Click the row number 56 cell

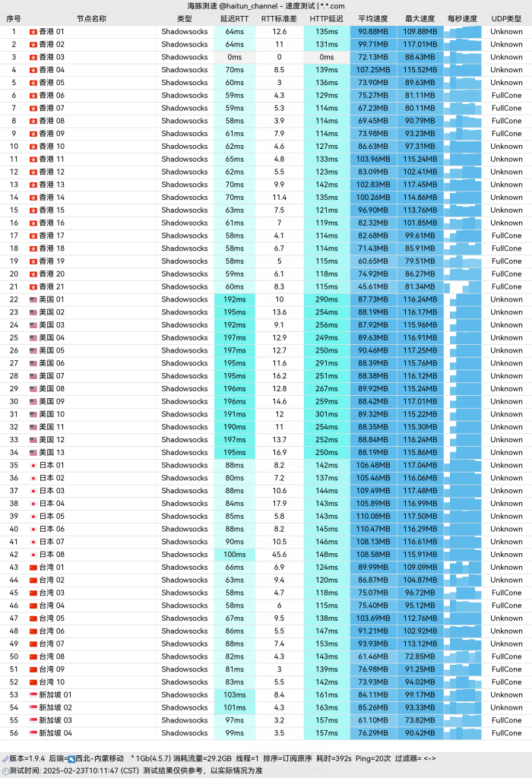point(14,733)
